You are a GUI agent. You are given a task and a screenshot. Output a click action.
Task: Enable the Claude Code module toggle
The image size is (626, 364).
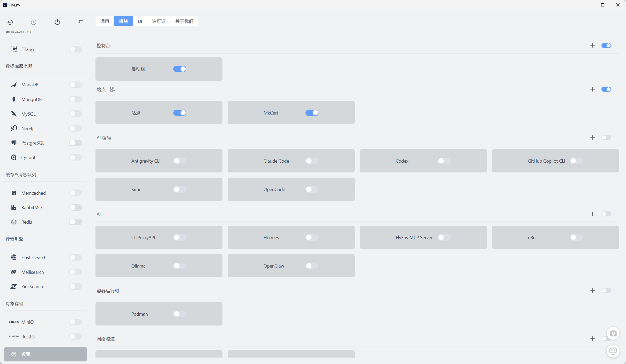pyautogui.click(x=312, y=161)
